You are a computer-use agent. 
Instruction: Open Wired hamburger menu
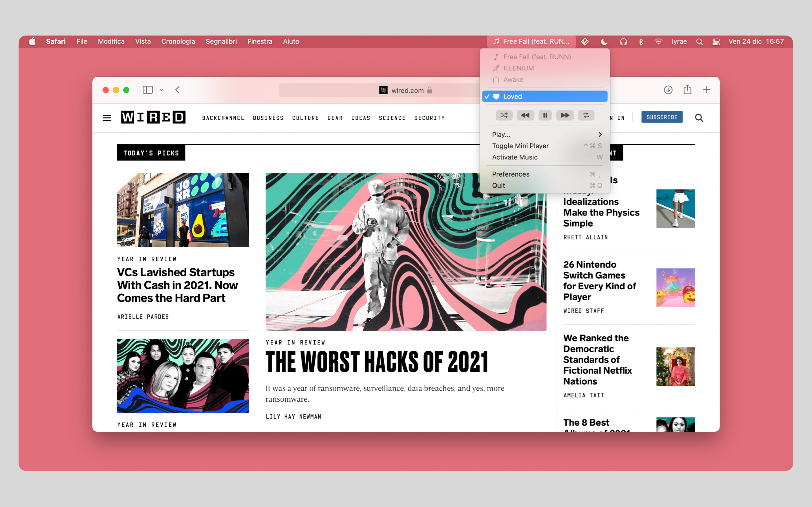(x=107, y=118)
